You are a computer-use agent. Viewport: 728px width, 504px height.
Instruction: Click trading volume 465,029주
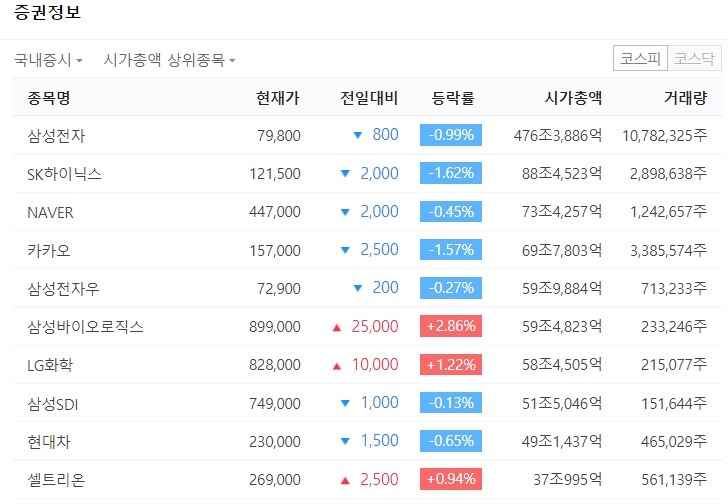pos(674,441)
